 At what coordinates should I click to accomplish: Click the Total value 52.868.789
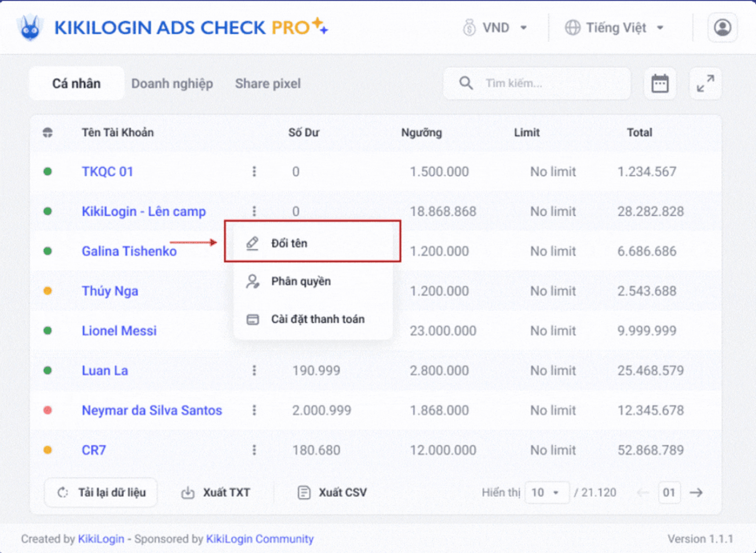(650, 450)
